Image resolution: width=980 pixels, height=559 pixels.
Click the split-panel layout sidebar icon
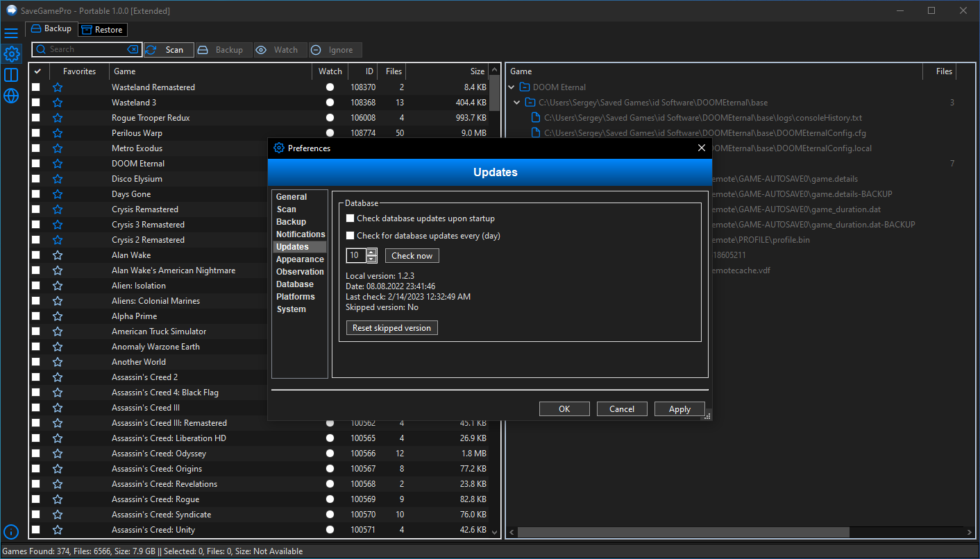pos(11,75)
